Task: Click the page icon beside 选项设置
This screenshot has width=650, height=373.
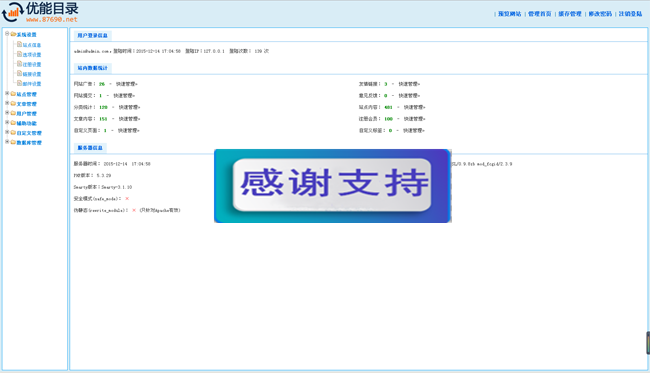Action: click(x=19, y=54)
